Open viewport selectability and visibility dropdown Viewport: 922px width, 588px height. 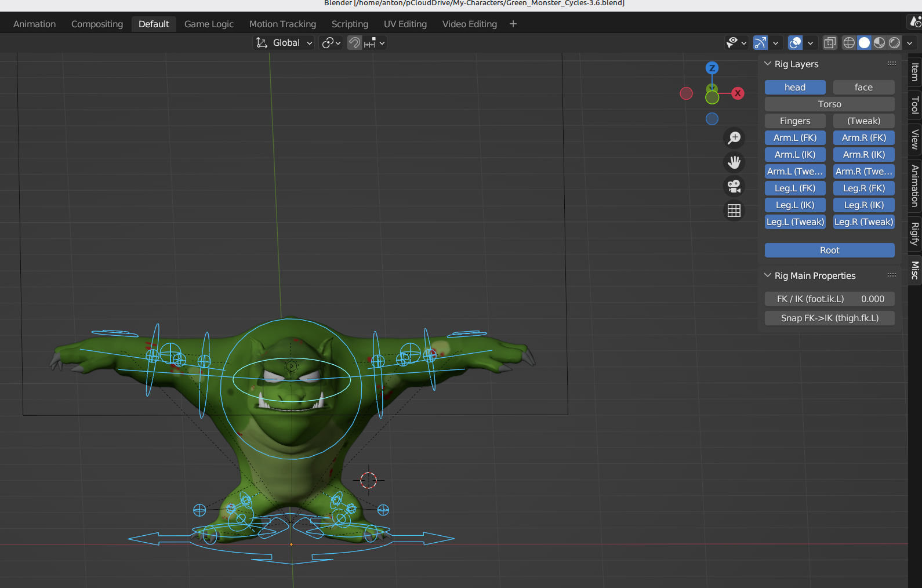pos(736,43)
